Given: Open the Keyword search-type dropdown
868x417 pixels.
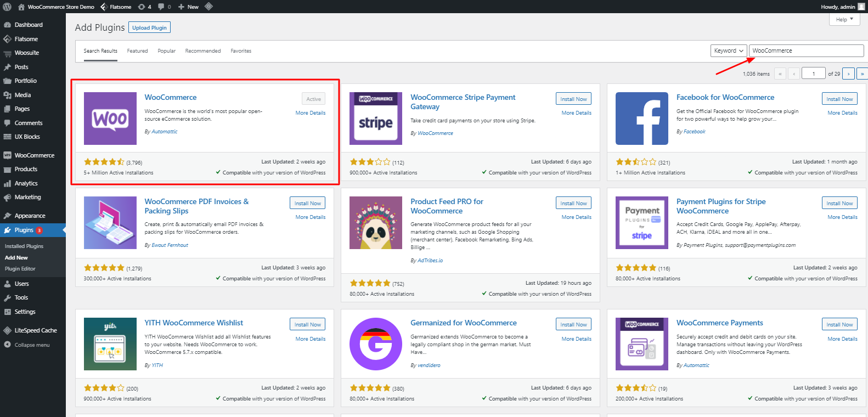Looking at the screenshot, I should [x=729, y=50].
